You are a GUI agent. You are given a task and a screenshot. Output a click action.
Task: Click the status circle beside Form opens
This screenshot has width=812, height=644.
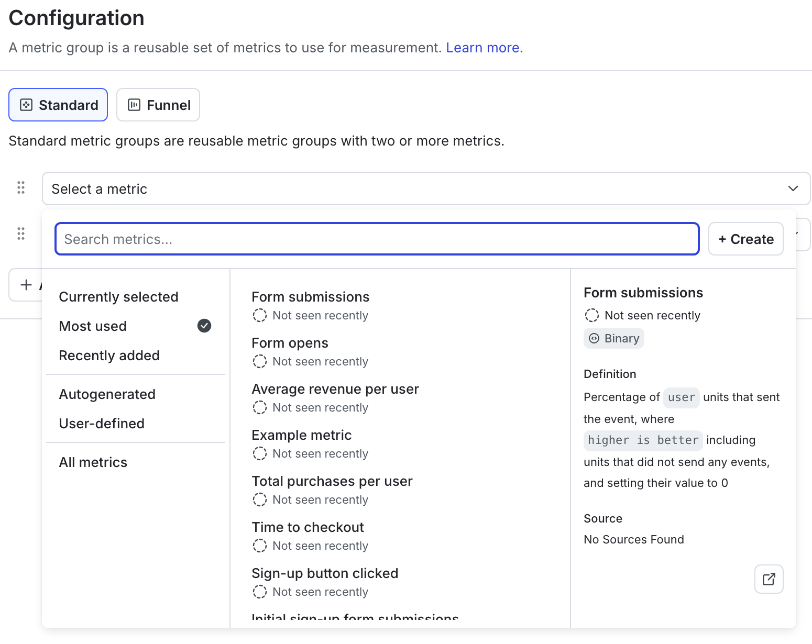coord(260,361)
